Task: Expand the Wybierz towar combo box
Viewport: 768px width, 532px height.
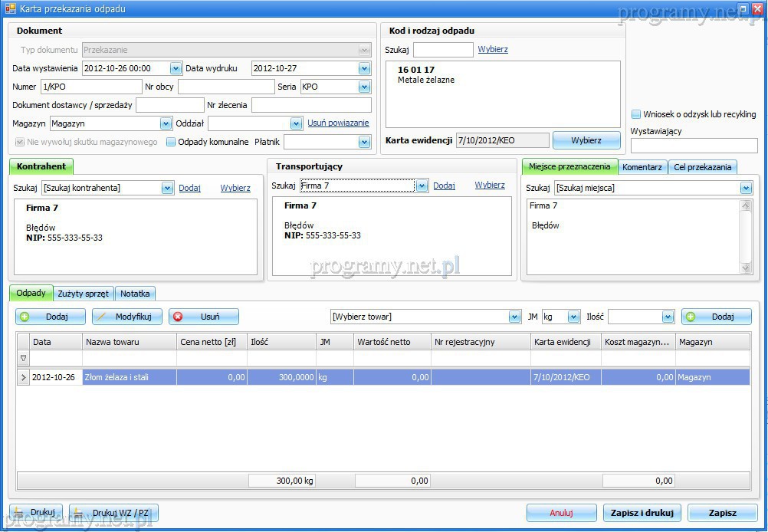Action: (x=514, y=317)
